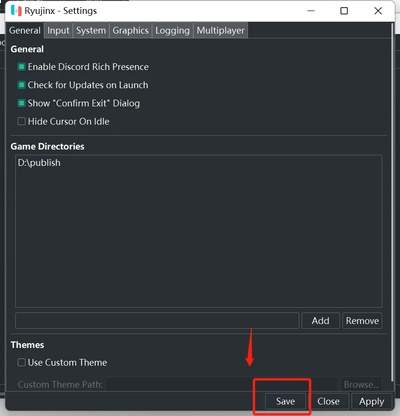Enable Use Custom Theme checkbox
Viewport: 400px width, 416px height.
click(x=21, y=362)
